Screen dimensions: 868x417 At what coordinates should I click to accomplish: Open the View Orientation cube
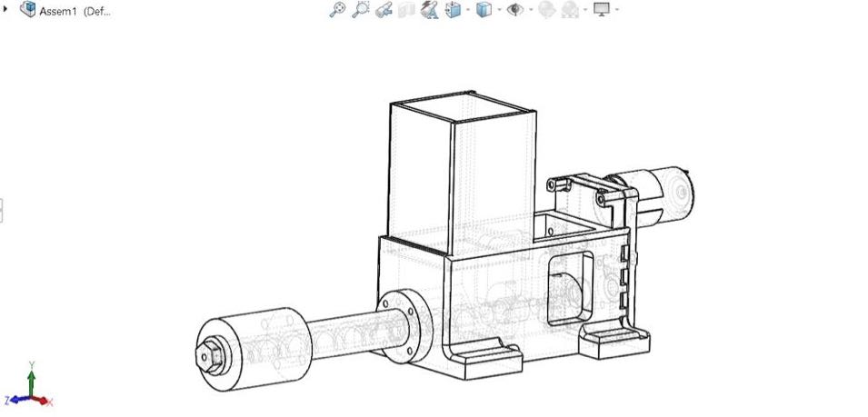454,9
